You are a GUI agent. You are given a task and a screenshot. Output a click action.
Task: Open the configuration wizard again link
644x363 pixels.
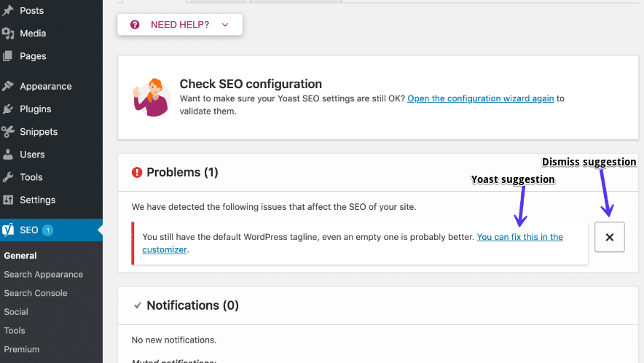(x=481, y=98)
